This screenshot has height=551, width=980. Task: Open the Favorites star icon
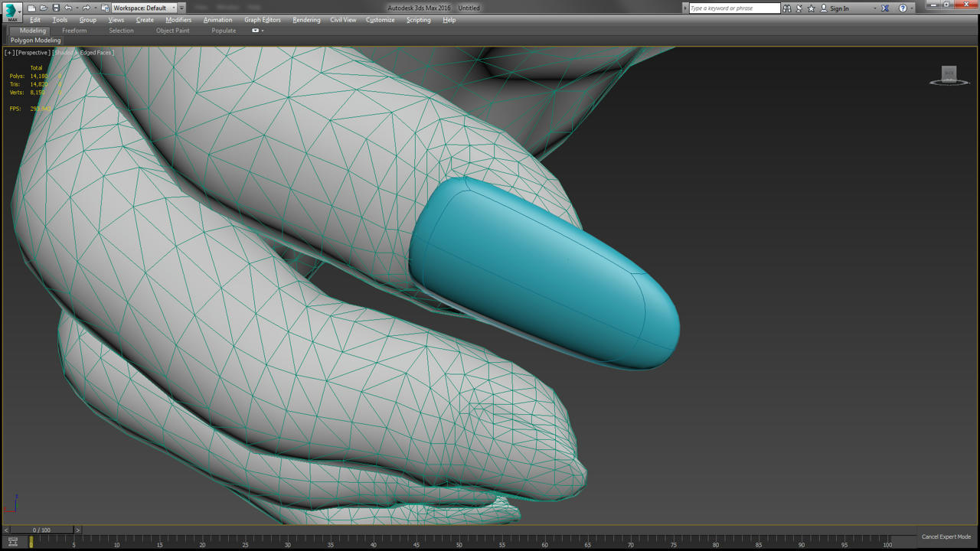[812, 8]
